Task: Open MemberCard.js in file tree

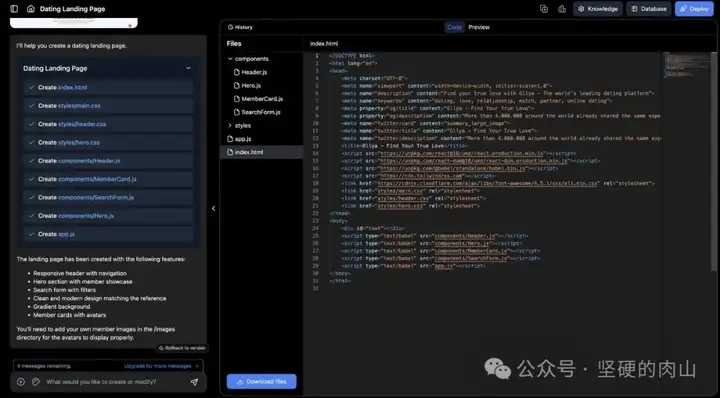Action: point(262,99)
